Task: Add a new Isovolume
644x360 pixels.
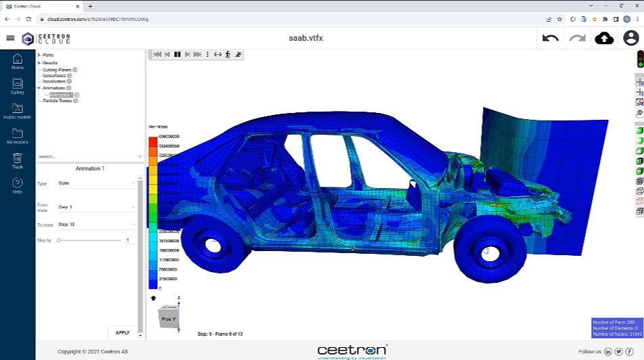Action: click(x=69, y=81)
